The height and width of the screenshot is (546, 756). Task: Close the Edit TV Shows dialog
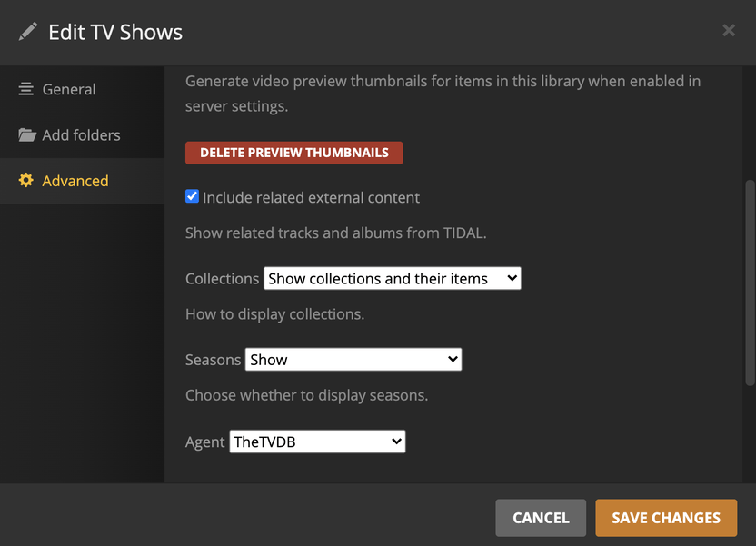[729, 31]
